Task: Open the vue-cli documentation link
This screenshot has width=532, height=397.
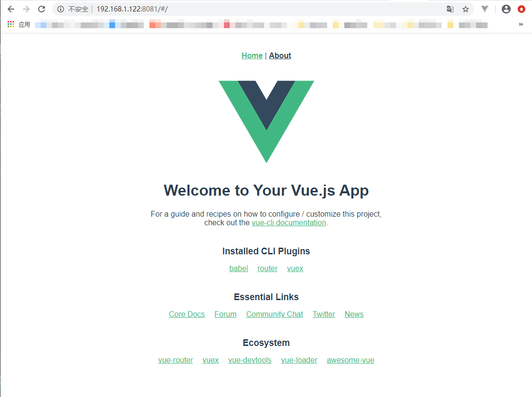Action: (289, 223)
